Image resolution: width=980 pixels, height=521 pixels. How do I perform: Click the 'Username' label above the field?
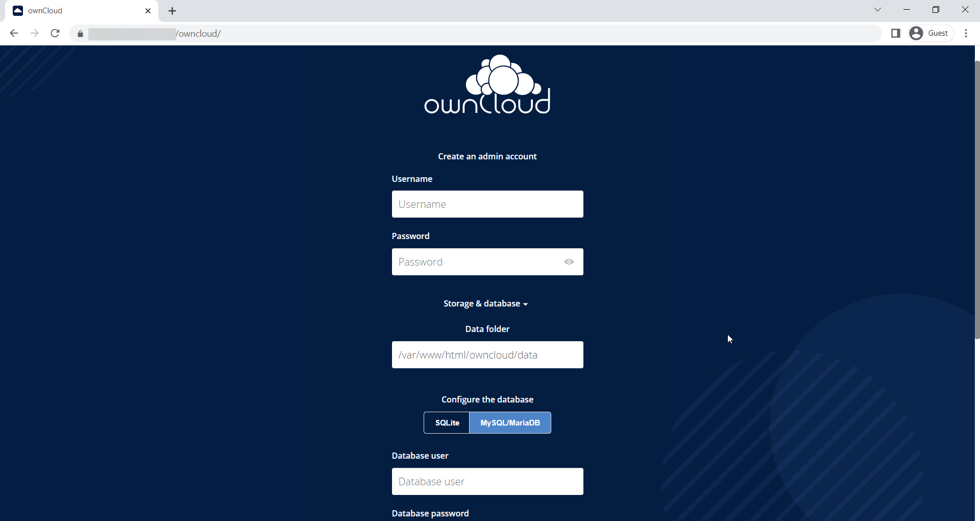coord(412,179)
